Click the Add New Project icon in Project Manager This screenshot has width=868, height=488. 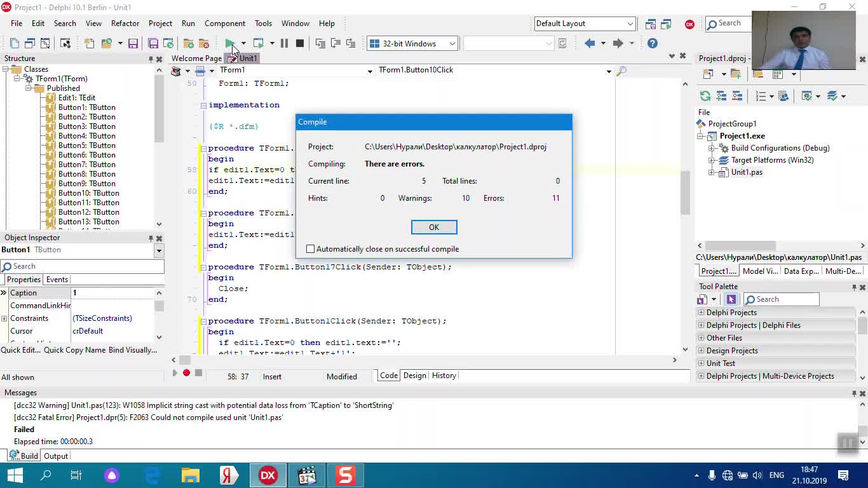(x=708, y=74)
